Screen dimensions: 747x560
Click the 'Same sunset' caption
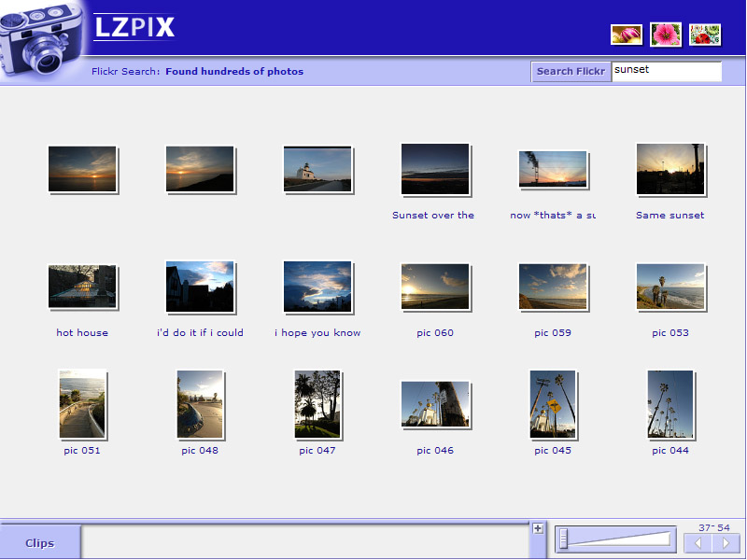[x=669, y=216]
